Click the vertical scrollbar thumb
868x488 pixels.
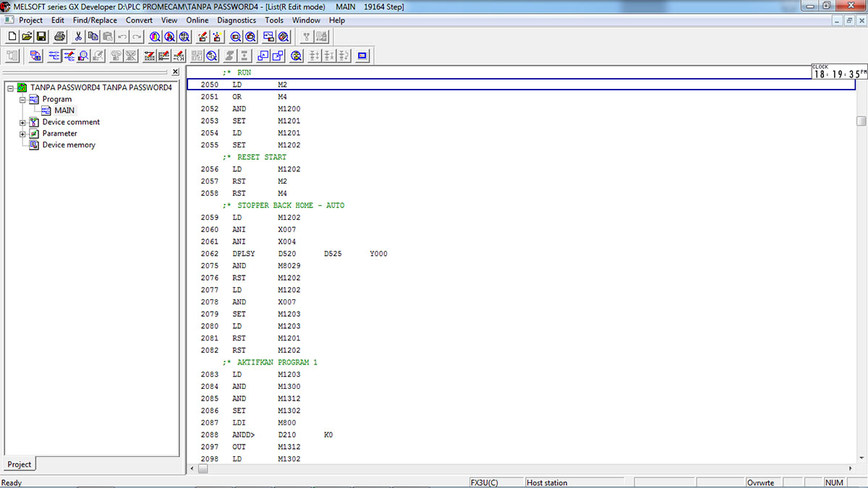click(x=861, y=121)
